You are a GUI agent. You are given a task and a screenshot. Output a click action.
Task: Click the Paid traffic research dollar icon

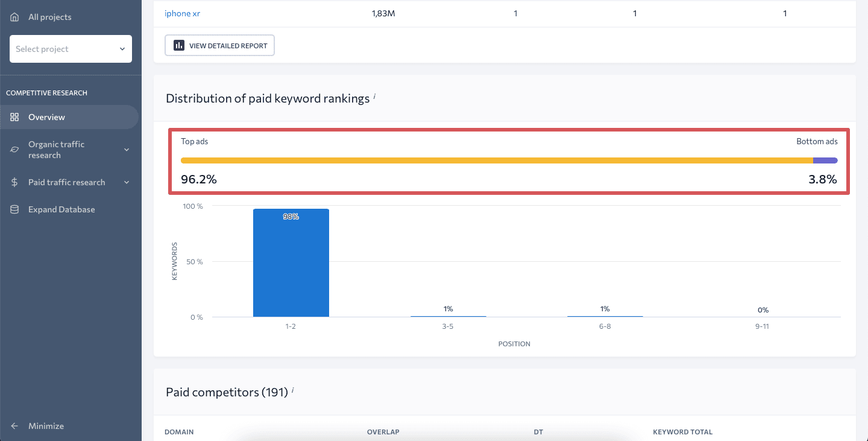[x=14, y=182]
